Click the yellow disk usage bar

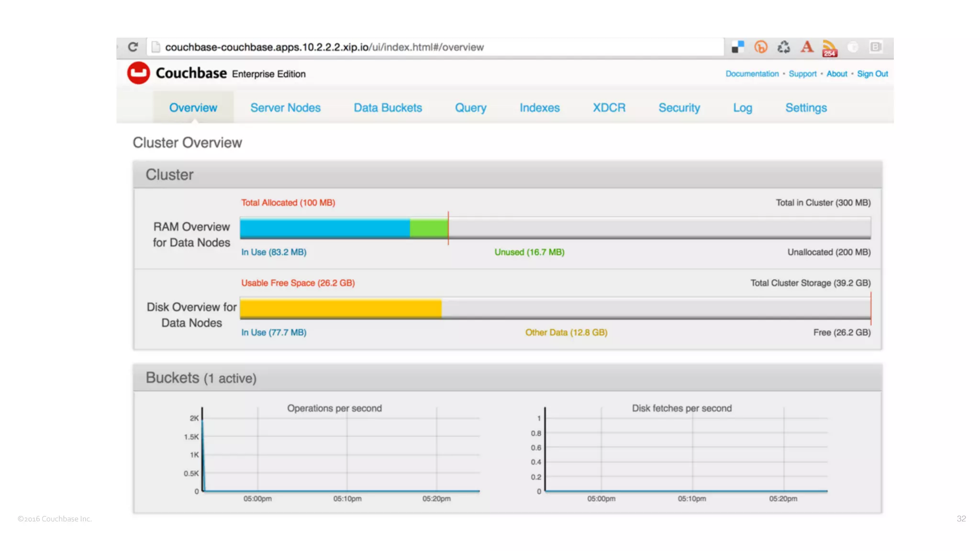[340, 309]
